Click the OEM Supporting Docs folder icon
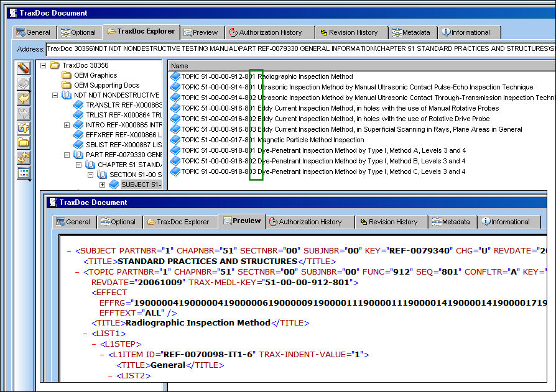 [x=67, y=85]
